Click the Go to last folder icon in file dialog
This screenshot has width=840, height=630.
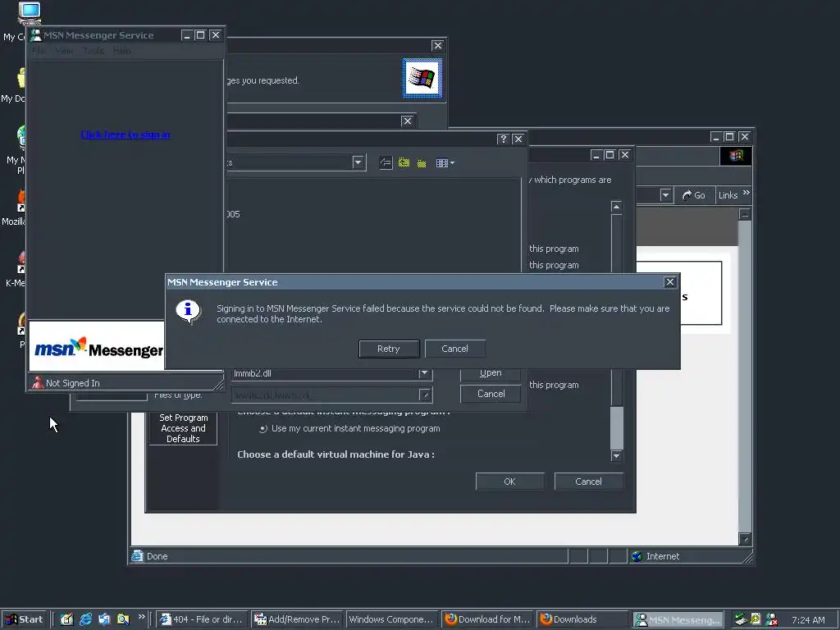[x=386, y=163]
